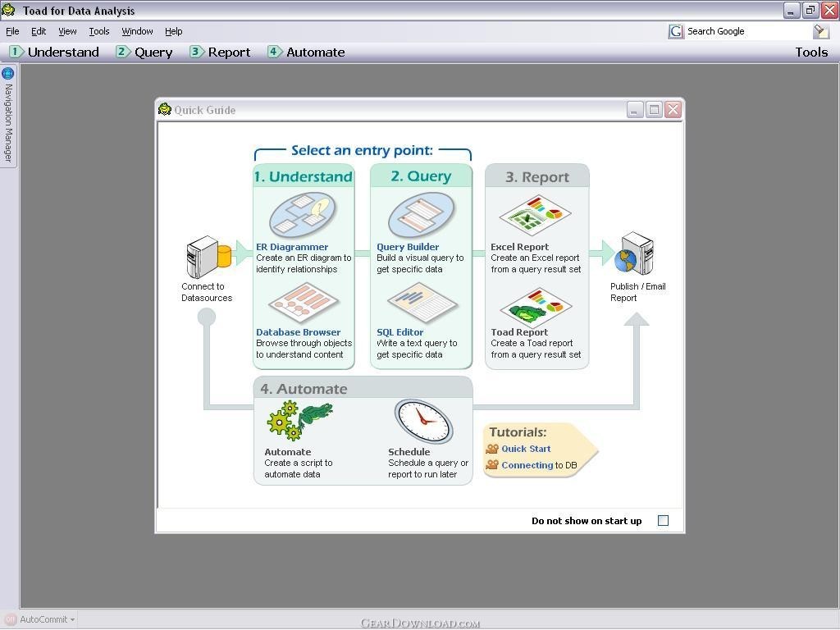Select the Excel Report icon

tap(535, 216)
